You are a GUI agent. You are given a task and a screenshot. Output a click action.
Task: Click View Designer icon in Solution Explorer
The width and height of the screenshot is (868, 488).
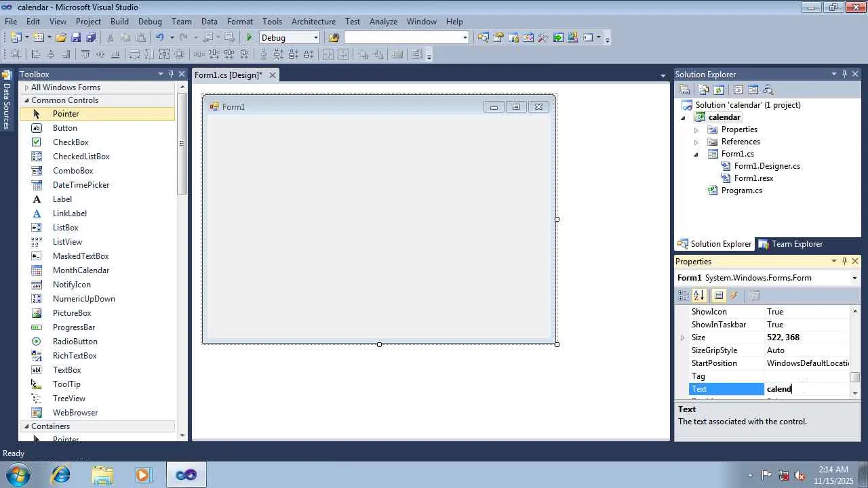click(753, 89)
